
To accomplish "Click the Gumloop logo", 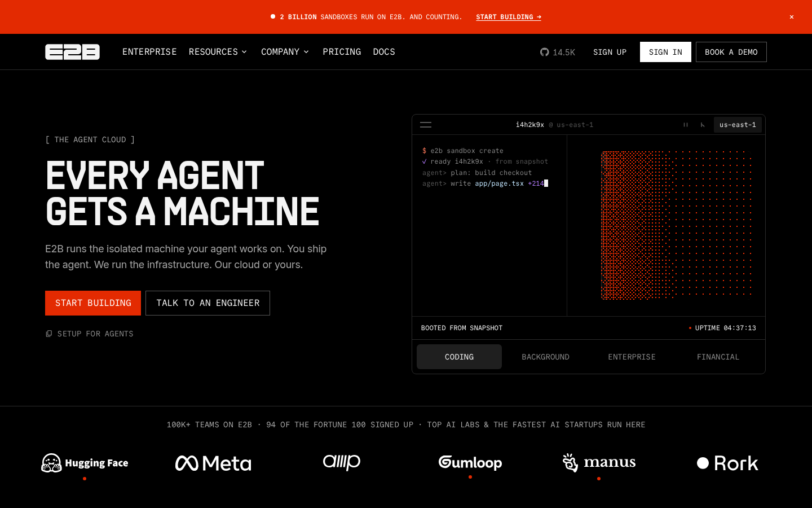I will point(470,463).
